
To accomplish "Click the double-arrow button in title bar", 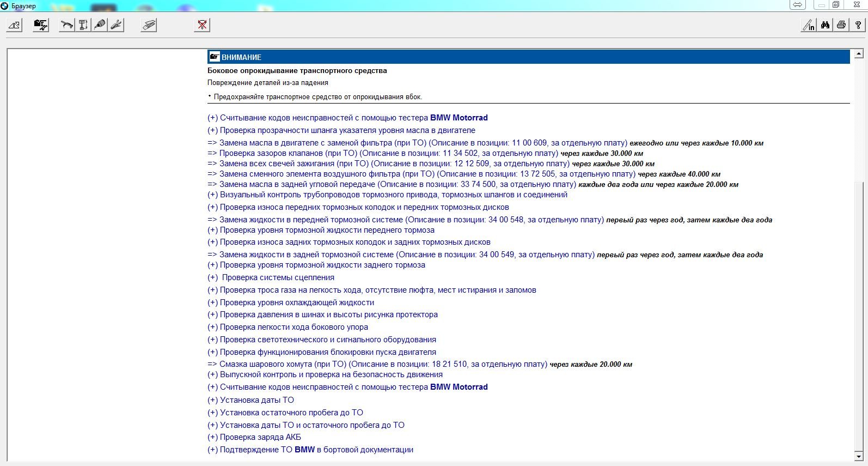I will click(798, 5).
